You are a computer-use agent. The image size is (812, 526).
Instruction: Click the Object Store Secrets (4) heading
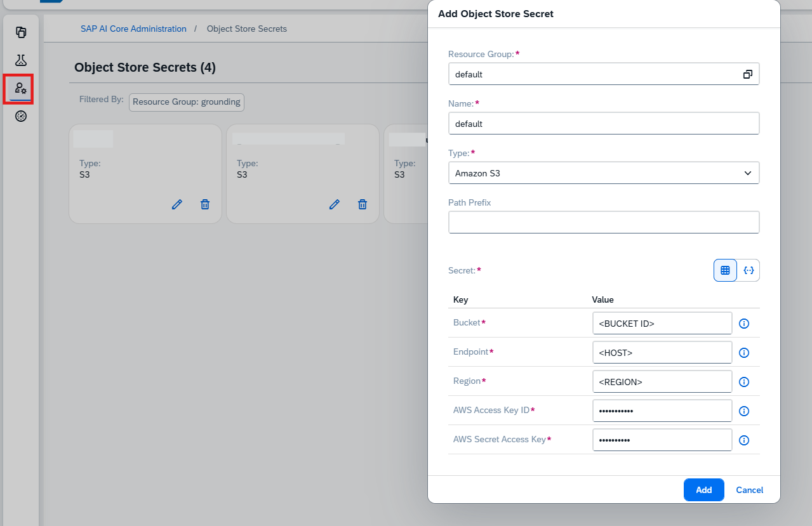[x=145, y=67]
